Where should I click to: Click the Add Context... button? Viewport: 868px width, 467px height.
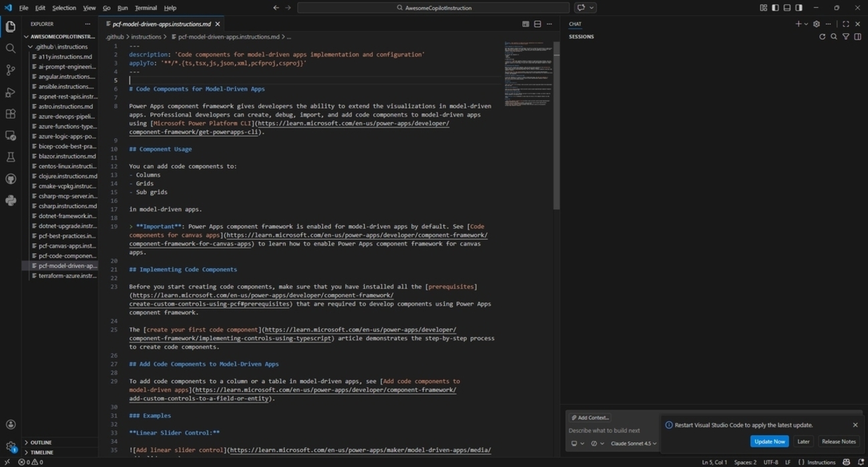coord(590,418)
